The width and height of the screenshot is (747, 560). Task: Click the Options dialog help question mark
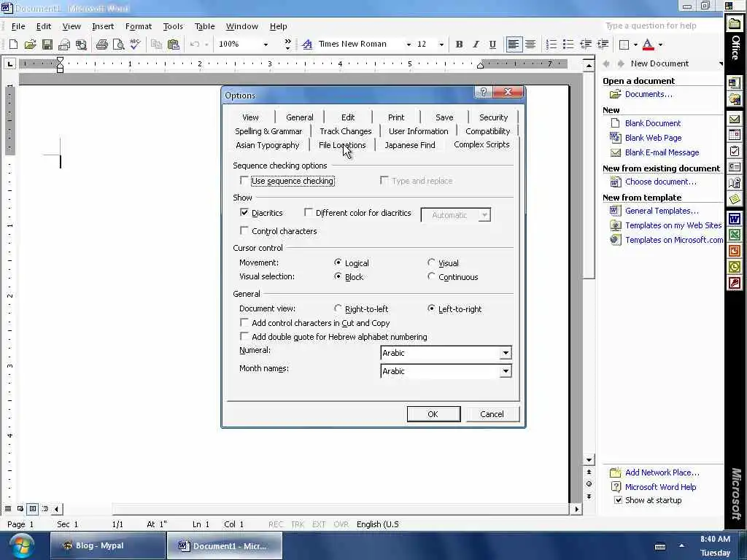[x=483, y=92]
